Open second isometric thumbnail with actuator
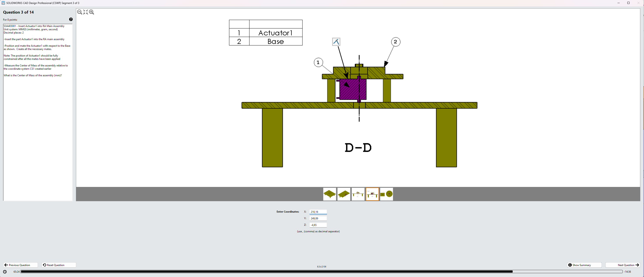Image resolution: width=644 pixels, height=277 pixels. [344, 194]
